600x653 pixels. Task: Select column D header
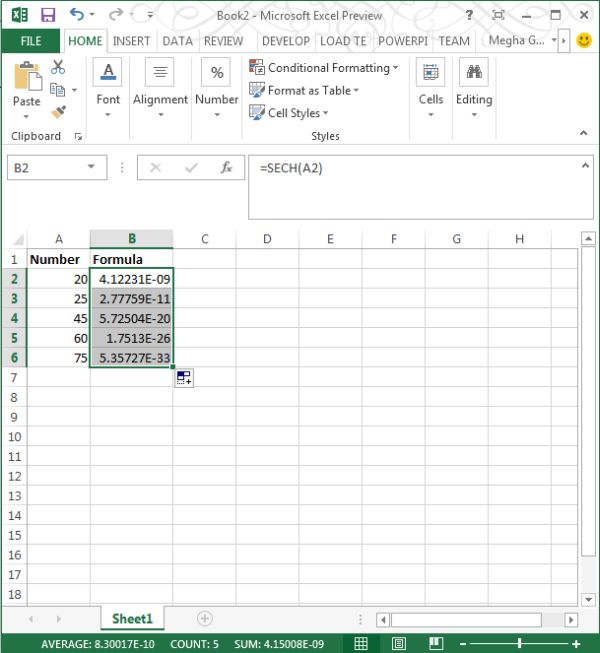(x=267, y=239)
